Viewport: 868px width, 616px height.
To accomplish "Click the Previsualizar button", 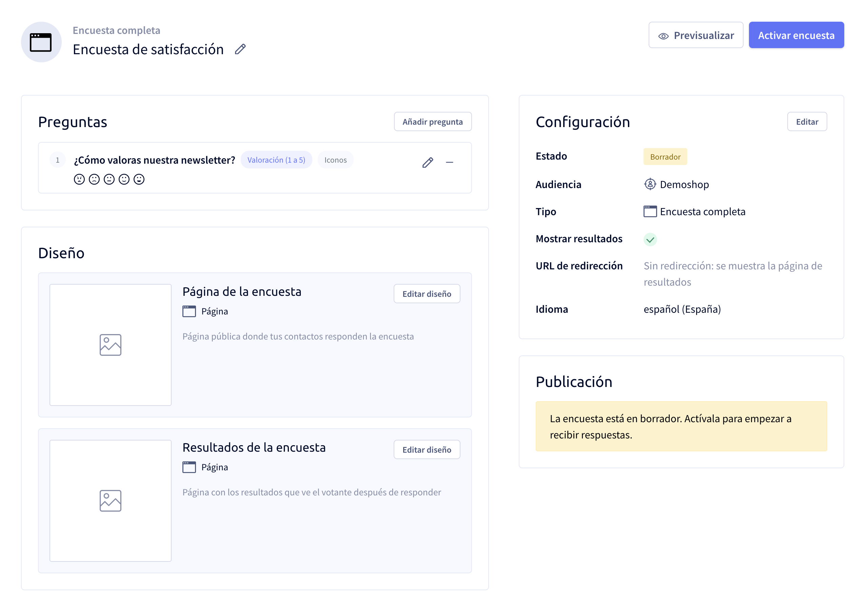I will coord(696,35).
